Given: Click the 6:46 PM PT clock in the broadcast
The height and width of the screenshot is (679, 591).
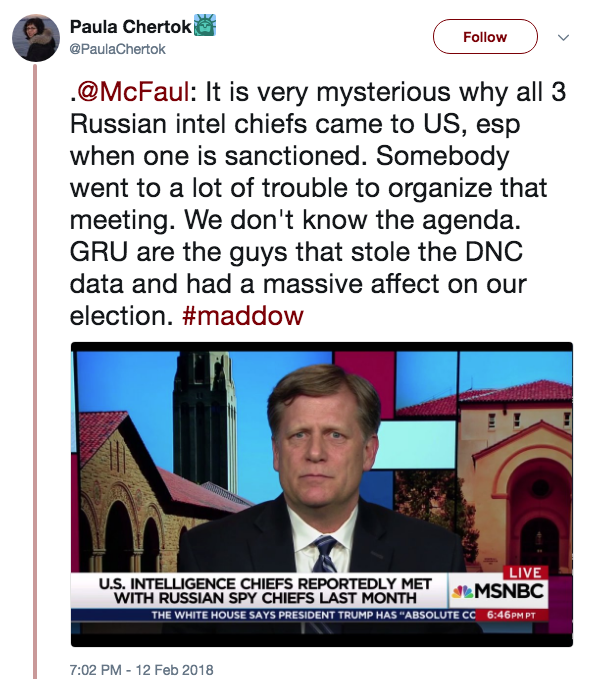Looking at the screenshot, I should pyautogui.click(x=511, y=615).
